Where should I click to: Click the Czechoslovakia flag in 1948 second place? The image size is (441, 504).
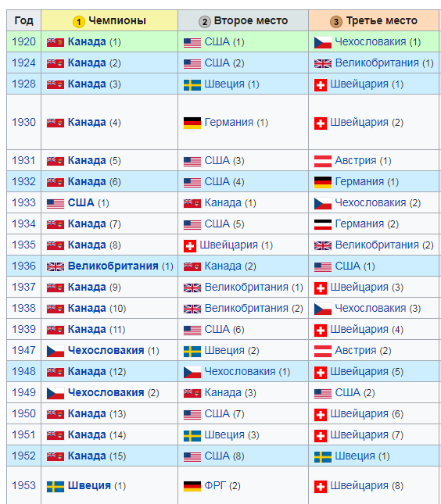192,372
